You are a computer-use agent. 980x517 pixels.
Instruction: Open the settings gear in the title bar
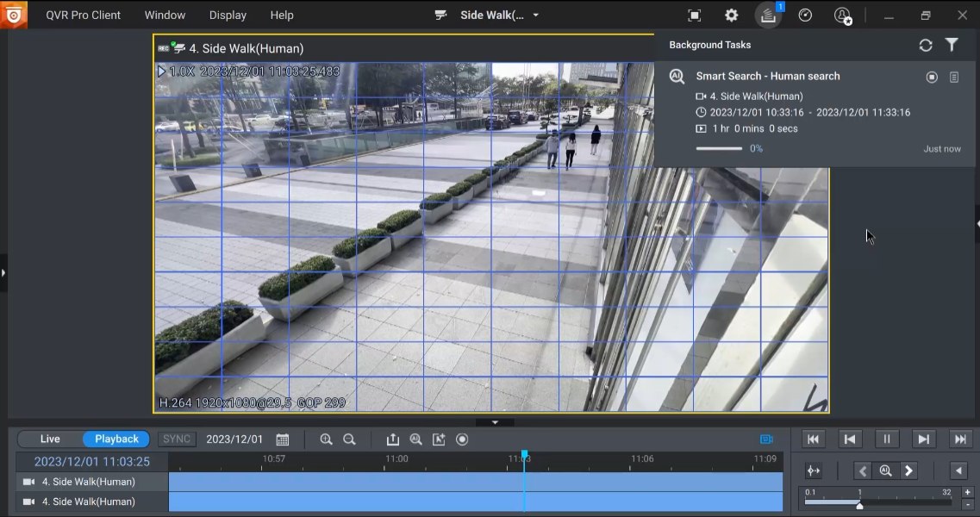pos(731,16)
